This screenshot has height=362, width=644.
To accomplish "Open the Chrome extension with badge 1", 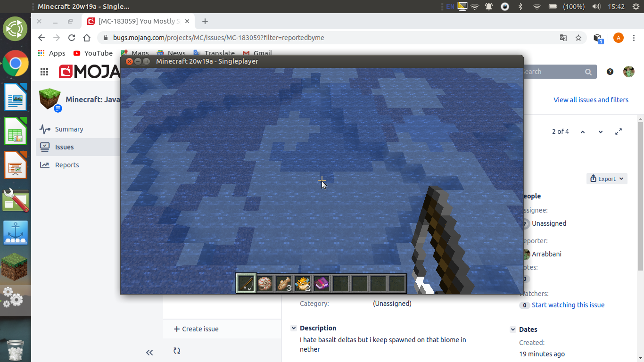I will point(598,38).
